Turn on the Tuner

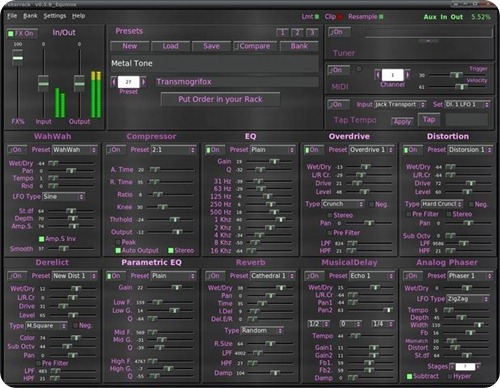[x=339, y=32]
